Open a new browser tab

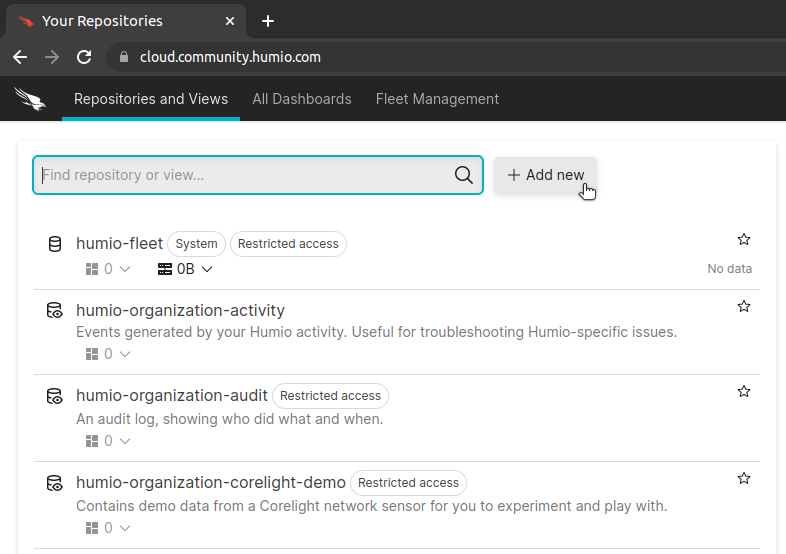click(268, 21)
